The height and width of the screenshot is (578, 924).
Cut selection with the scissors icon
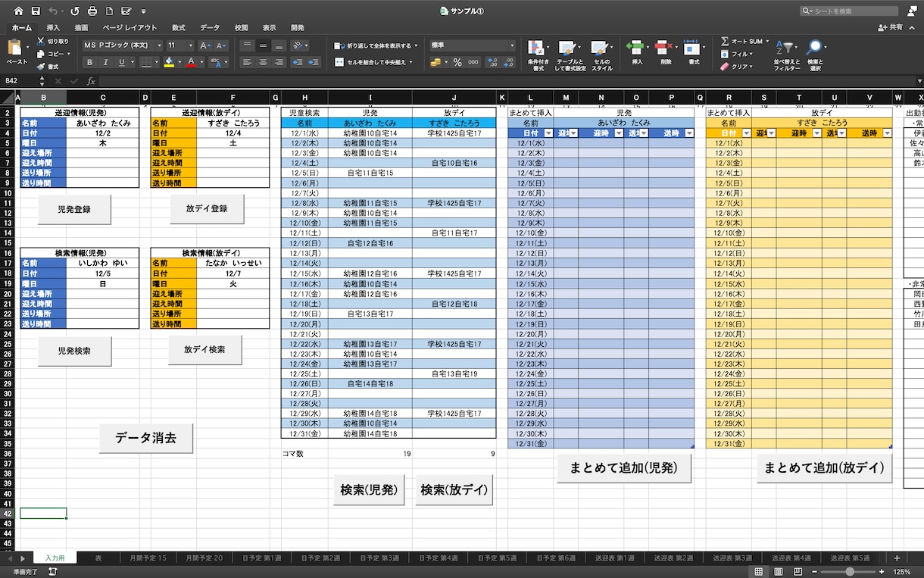pyautogui.click(x=40, y=42)
